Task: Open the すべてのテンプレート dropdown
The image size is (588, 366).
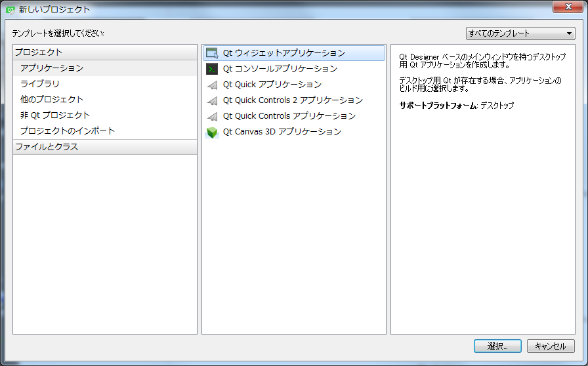Action: click(x=520, y=33)
